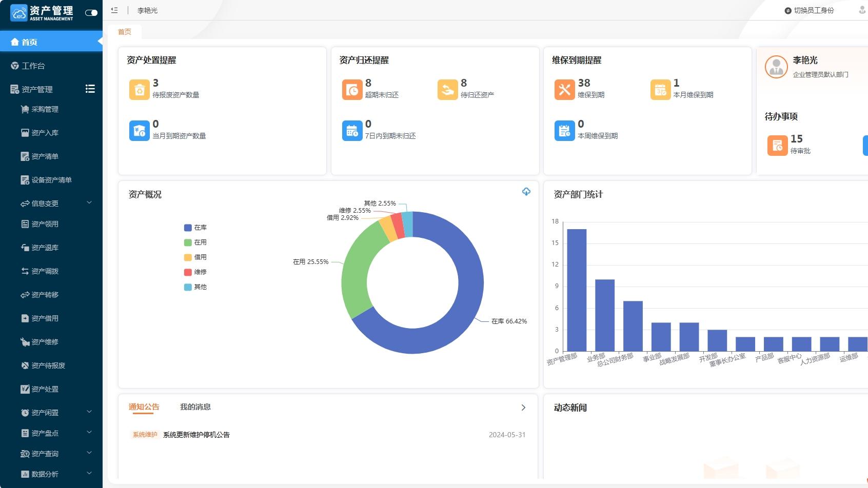Click the 资产管理部 bar in chart
The image size is (868, 488).
click(577, 290)
